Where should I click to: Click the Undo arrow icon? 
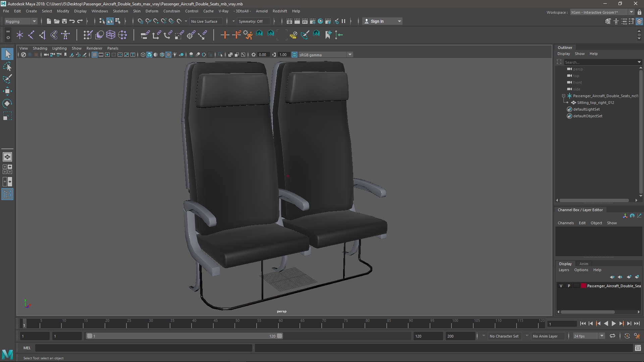tap(72, 21)
